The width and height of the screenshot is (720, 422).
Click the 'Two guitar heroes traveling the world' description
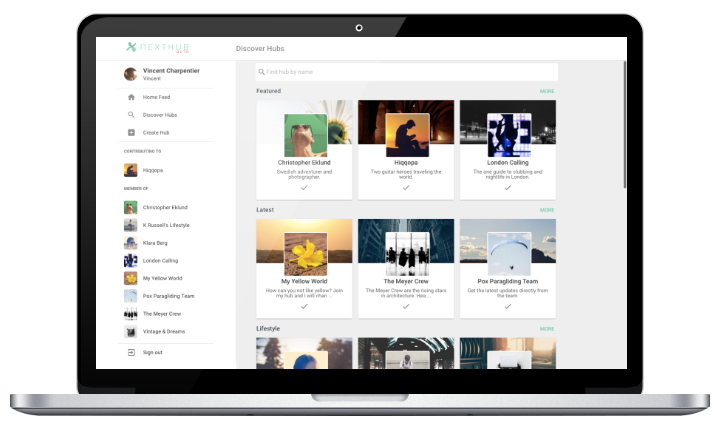406,174
